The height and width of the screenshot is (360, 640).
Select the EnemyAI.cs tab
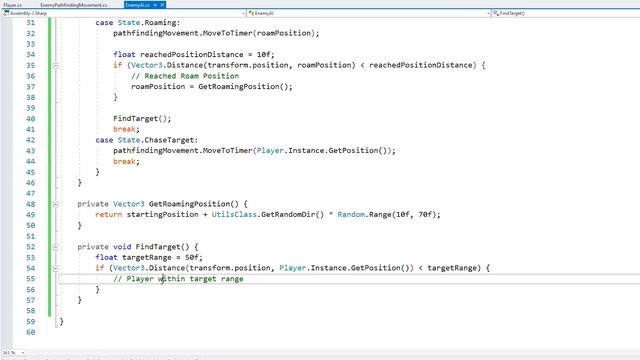pos(138,5)
